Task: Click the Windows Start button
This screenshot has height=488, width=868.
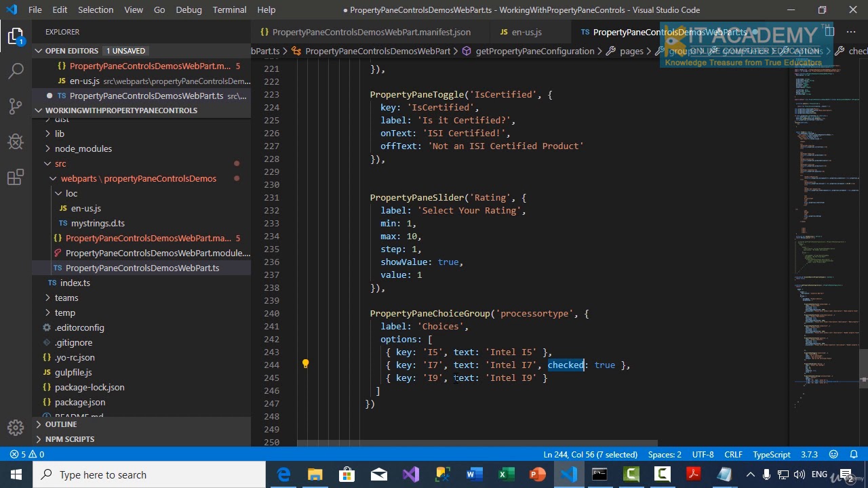Action: [x=16, y=474]
